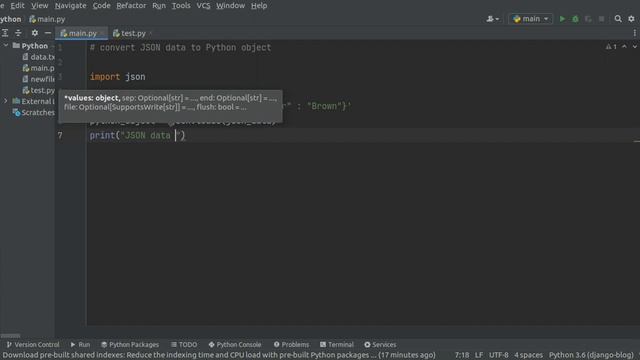Open Project panel options gear
Screen dimensions: 640x360
coord(35,33)
